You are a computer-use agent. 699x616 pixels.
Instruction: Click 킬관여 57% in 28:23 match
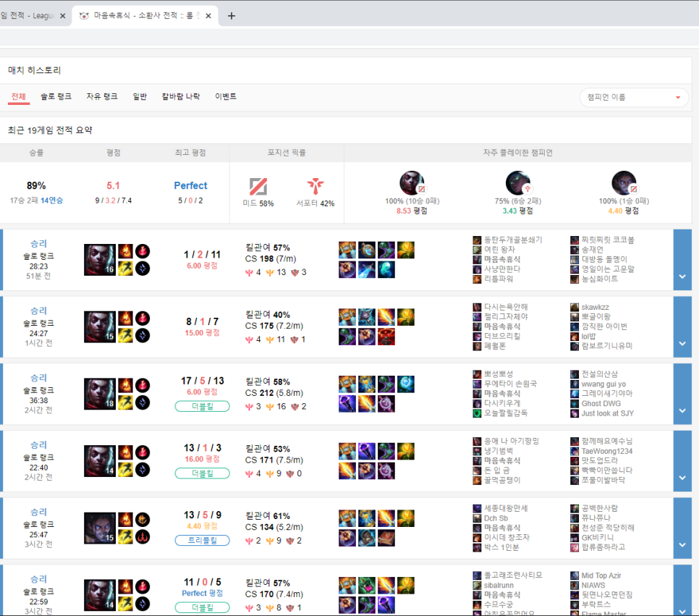coord(268,248)
